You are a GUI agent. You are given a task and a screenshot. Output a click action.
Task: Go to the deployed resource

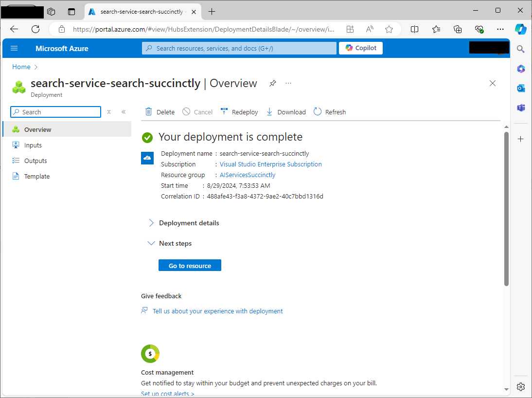[190, 266]
